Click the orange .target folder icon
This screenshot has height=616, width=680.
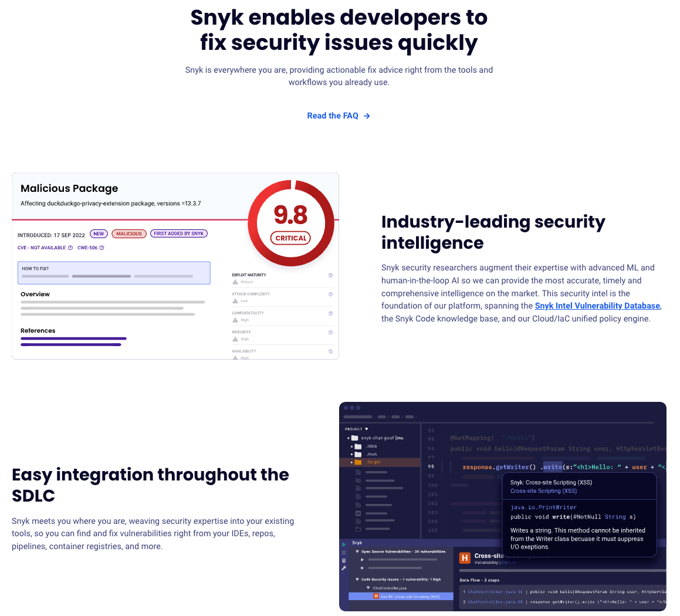358,462
